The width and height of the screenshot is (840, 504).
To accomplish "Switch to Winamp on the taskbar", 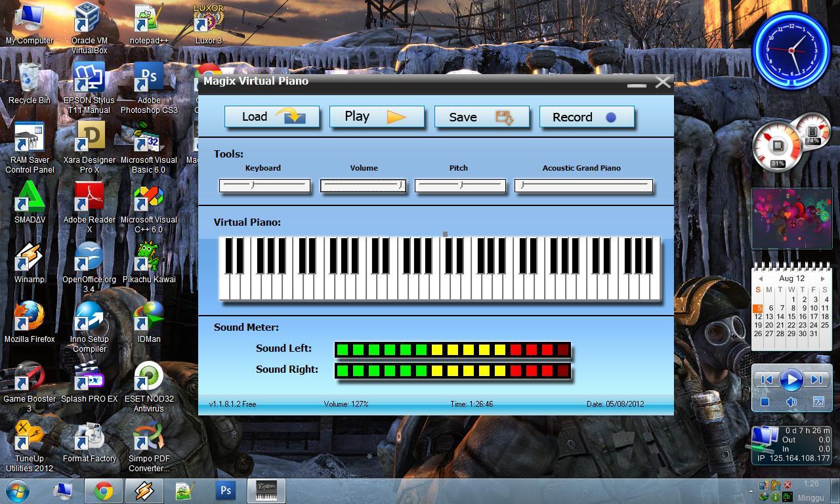I will tap(144, 491).
